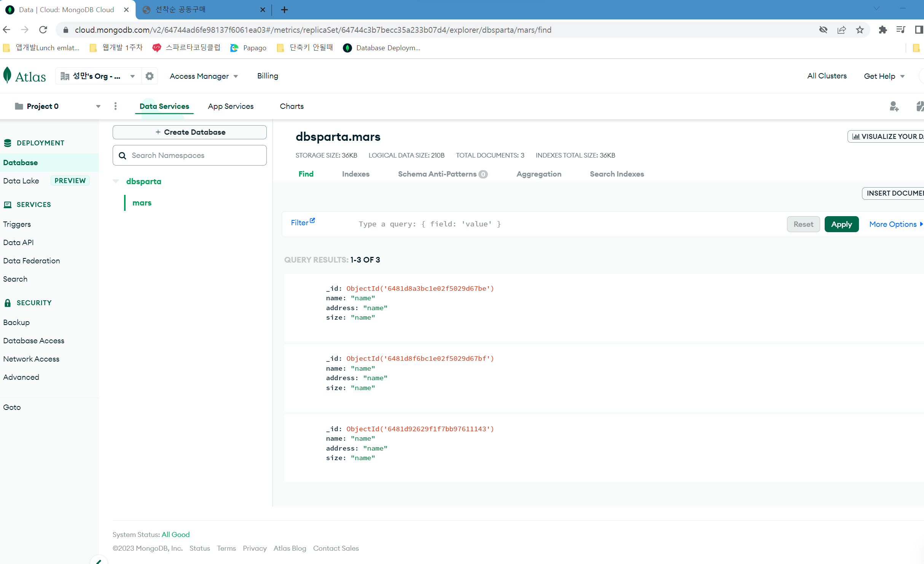Open the Project 0 selector dropdown
Screen dimensions: 924x564
coord(57,106)
